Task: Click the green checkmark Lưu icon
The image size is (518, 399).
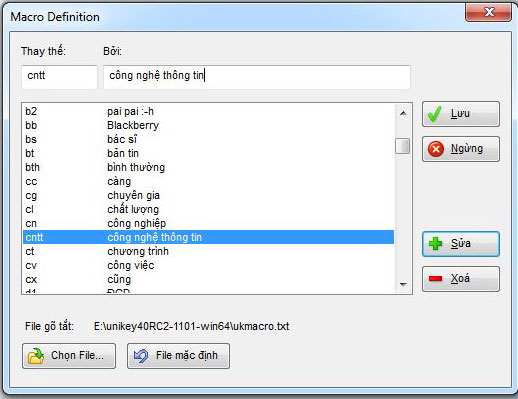Action: coord(435,114)
